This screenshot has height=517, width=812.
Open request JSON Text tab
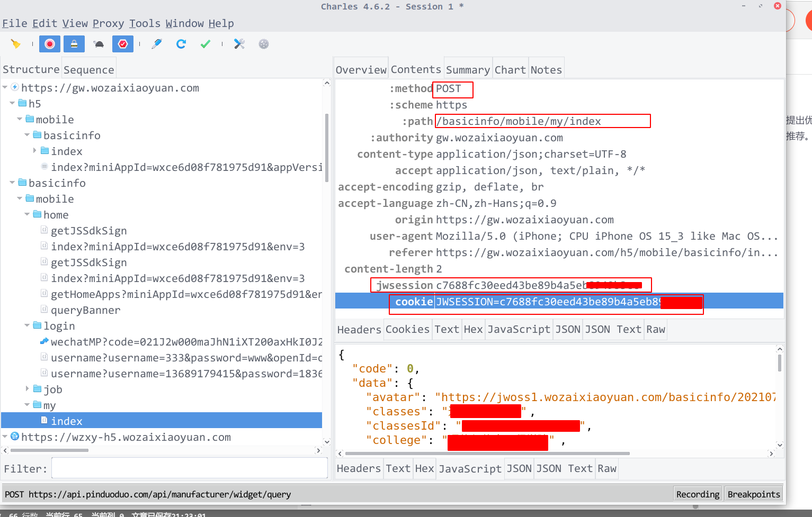pos(613,329)
